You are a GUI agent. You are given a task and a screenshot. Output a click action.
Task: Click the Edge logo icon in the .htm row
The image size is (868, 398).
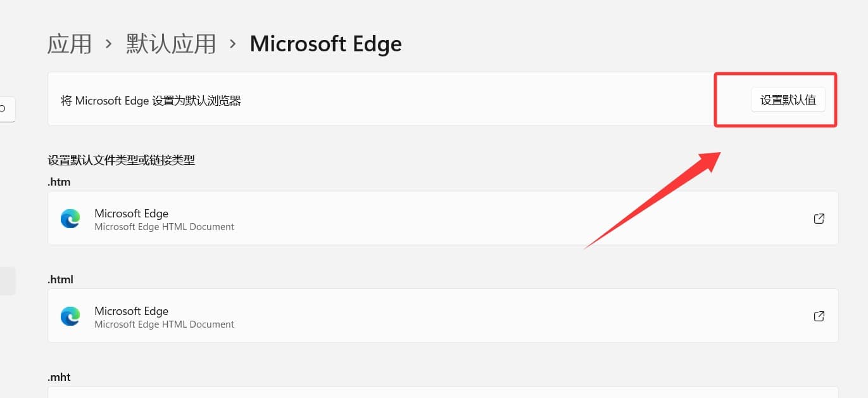pyautogui.click(x=70, y=219)
